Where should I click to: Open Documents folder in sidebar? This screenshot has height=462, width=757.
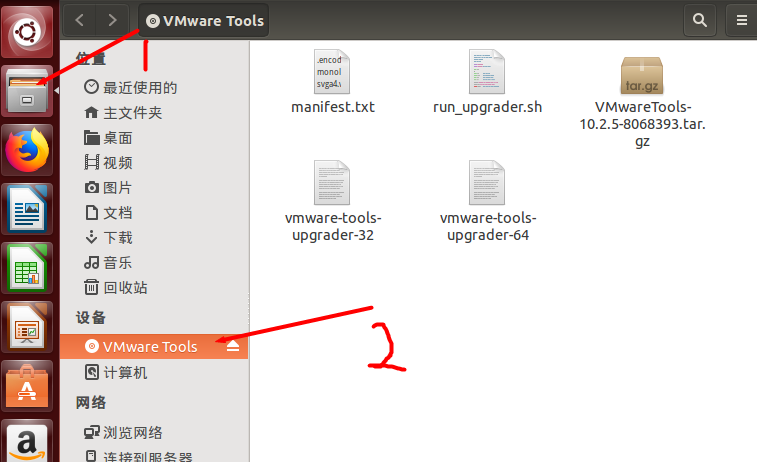154,212
